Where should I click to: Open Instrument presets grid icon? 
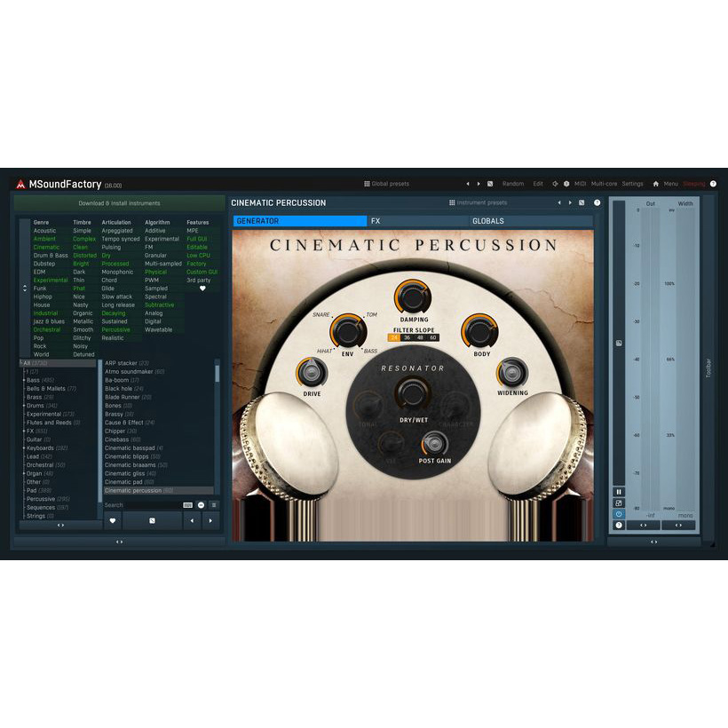click(x=452, y=203)
